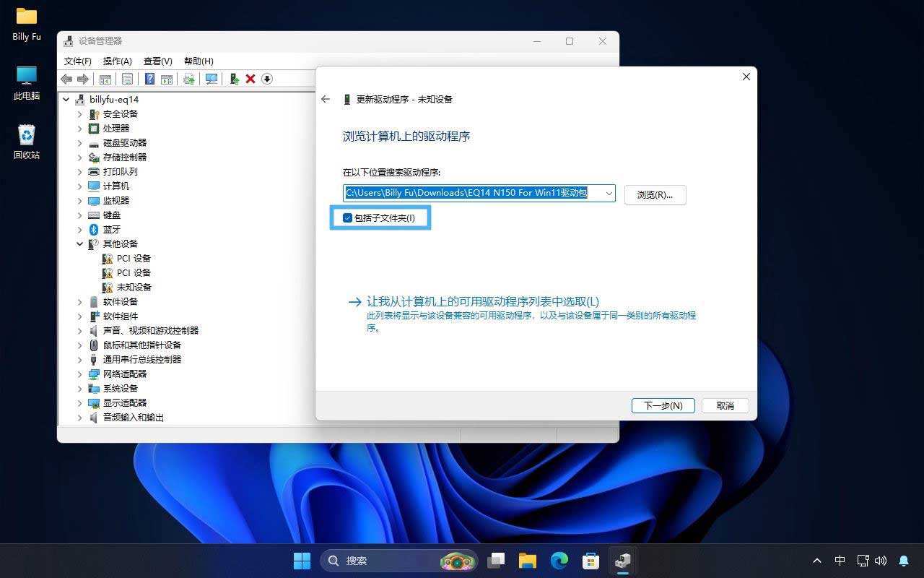Screen dimensions: 924x578
Task: Expand the 处理器 tree node
Action: pyautogui.click(x=80, y=129)
